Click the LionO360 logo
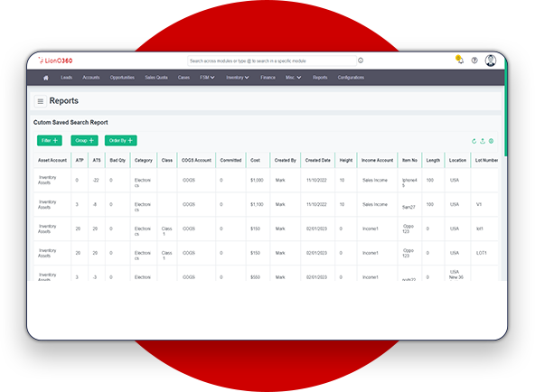 click(x=55, y=61)
